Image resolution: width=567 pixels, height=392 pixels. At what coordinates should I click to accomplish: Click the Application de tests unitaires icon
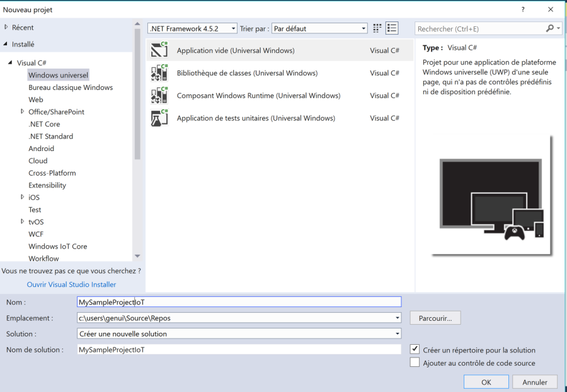click(159, 118)
